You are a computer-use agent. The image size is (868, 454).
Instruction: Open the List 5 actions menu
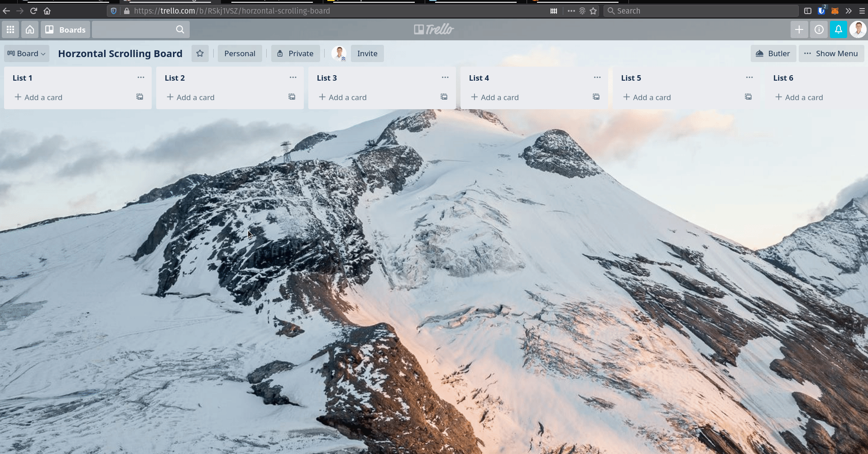pyautogui.click(x=749, y=77)
